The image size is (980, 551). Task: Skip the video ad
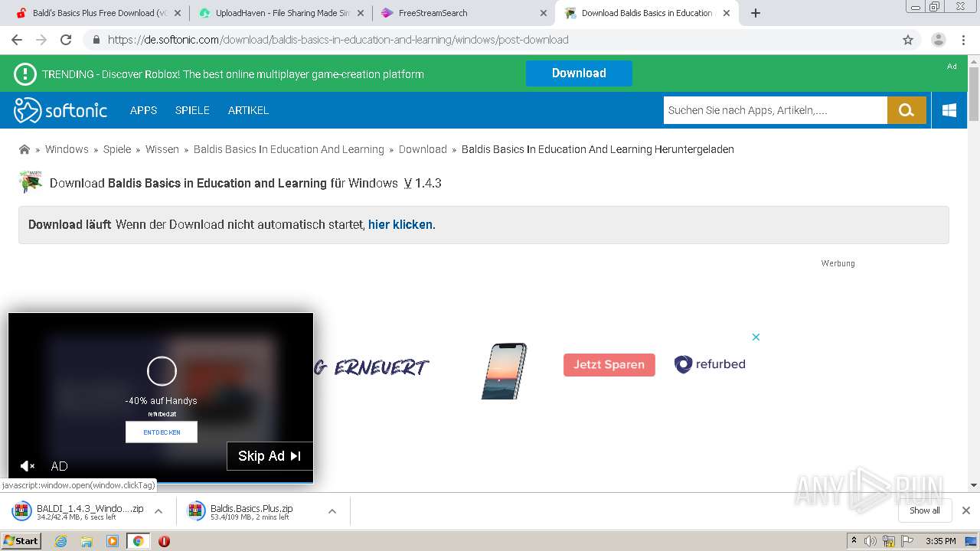click(x=269, y=456)
